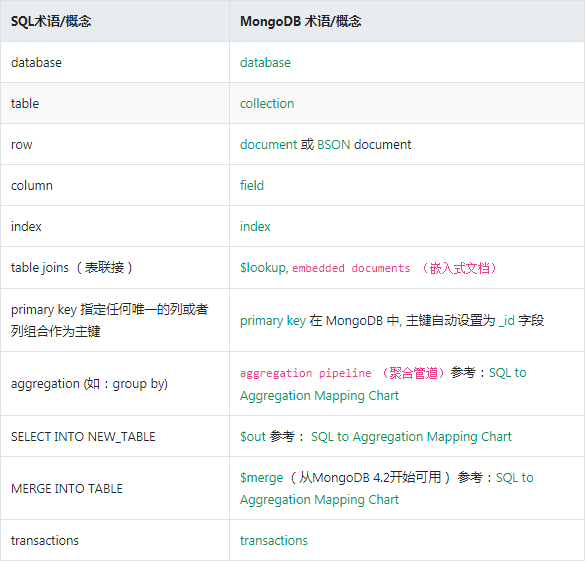Open SQL to Aggregation Mapping Chart in $merge row

pos(386,488)
